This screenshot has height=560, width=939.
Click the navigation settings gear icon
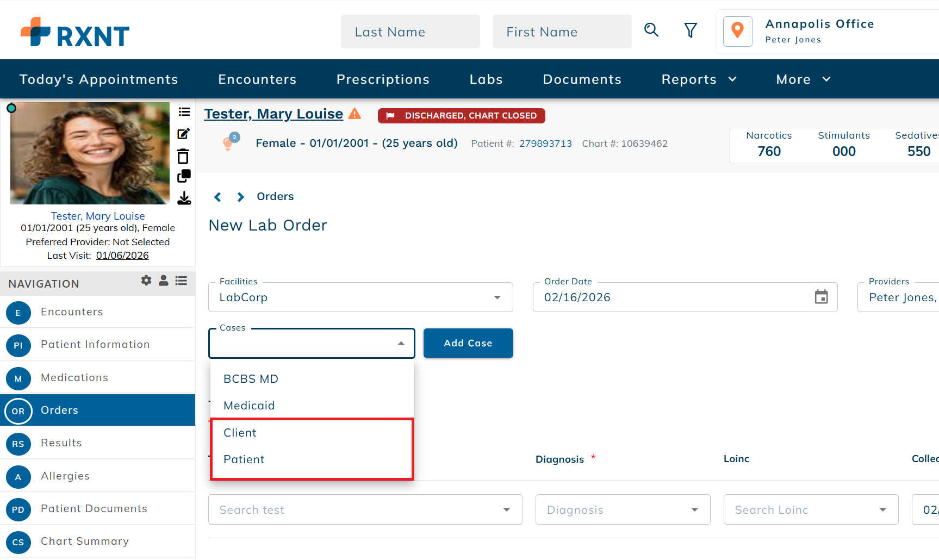tap(146, 281)
